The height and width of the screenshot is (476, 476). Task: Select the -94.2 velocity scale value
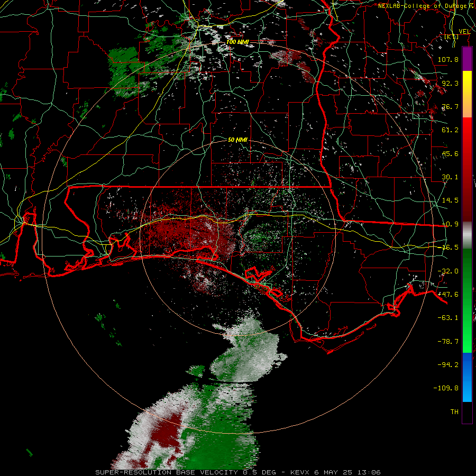(x=448, y=364)
